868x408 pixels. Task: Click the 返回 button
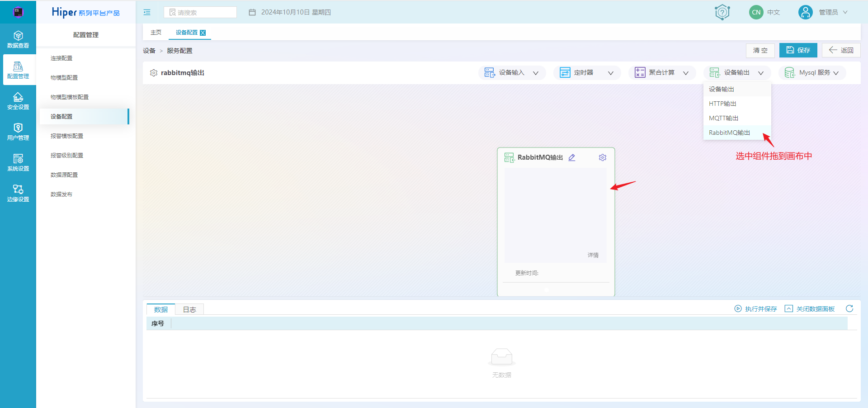[x=841, y=50]
